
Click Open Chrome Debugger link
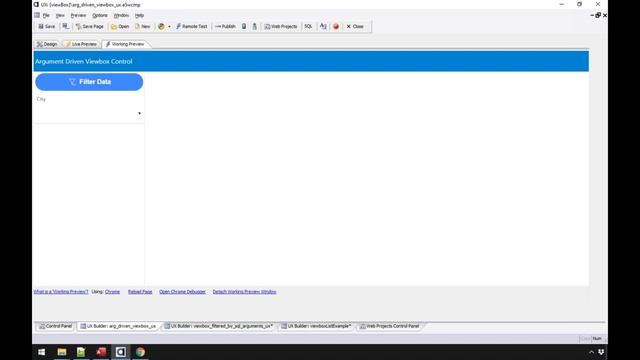click(182, 292)
